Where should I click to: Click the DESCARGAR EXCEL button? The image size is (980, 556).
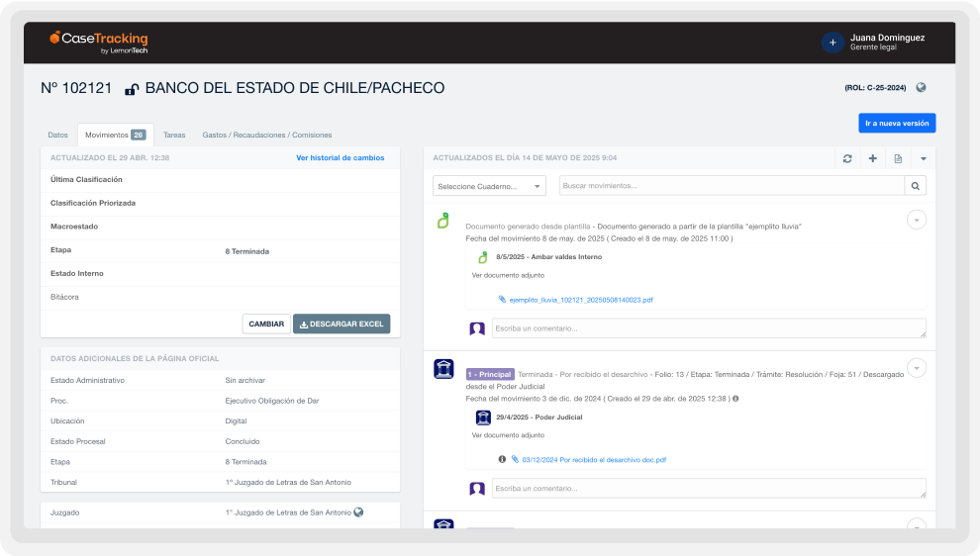pyautogui.click(x=342, y=324)
